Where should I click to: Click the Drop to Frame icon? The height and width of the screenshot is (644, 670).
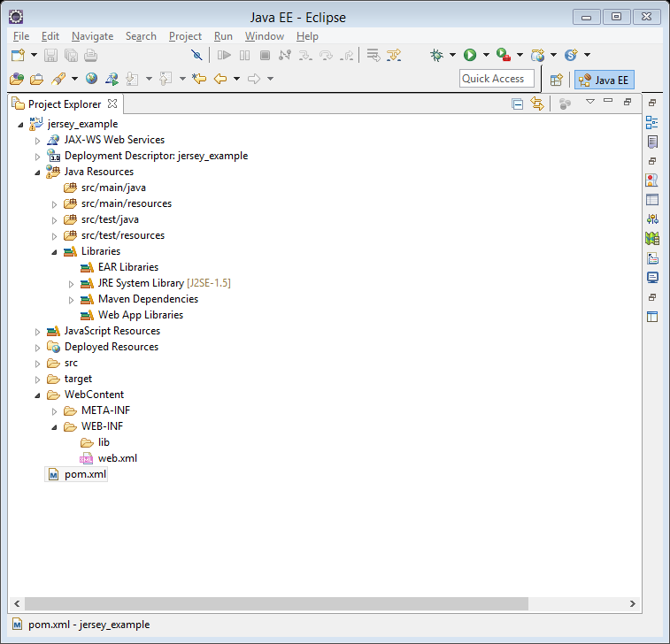[x=374, y=55]
